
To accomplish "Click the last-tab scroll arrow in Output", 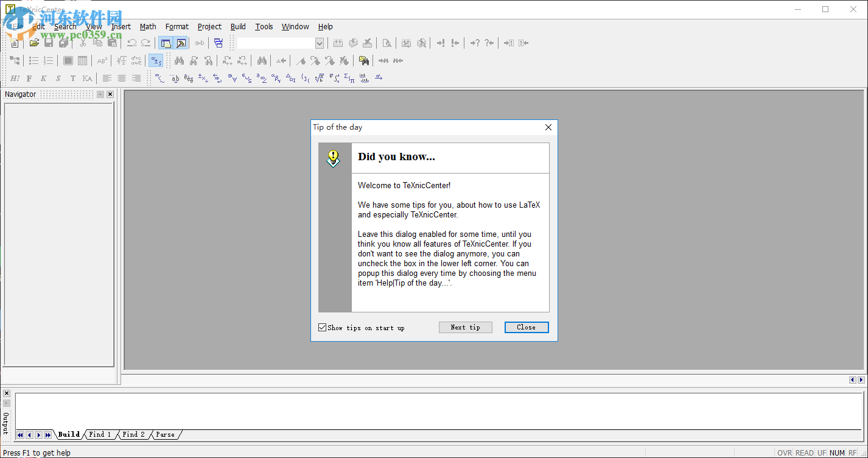I will click(x=47, y=435).
